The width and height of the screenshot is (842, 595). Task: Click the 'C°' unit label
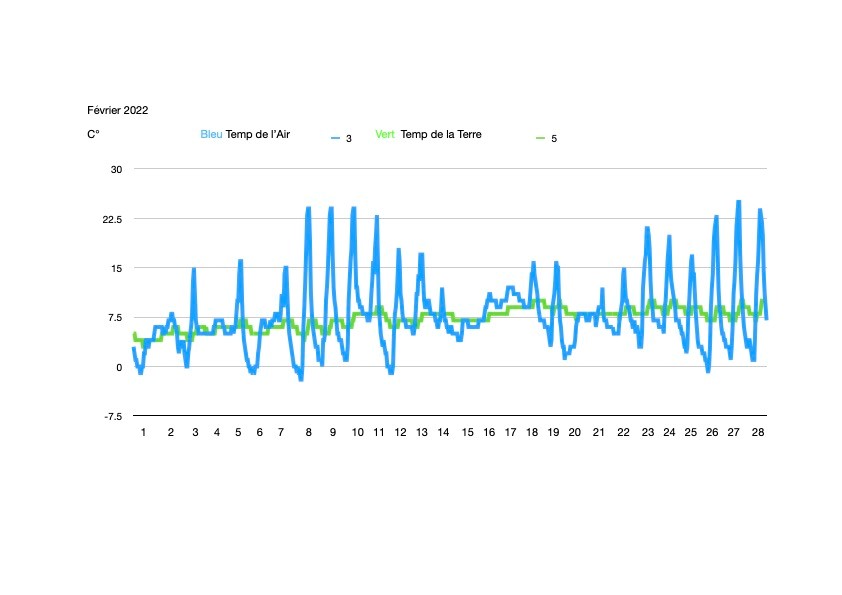point(93,134)
